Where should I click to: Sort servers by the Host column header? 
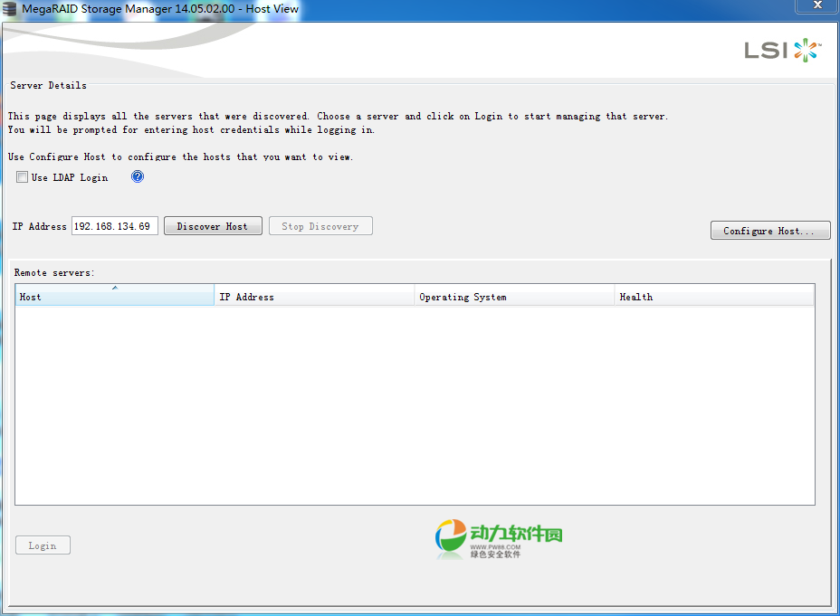(115, 295)
